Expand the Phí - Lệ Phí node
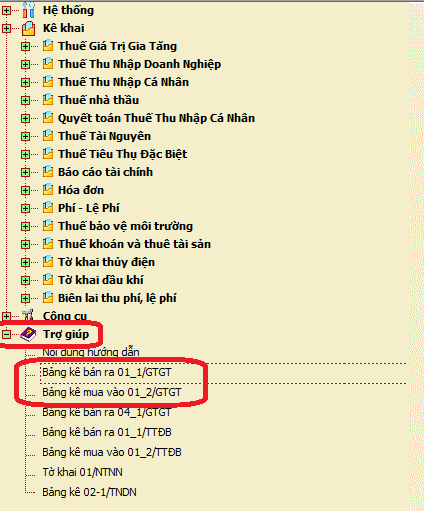The image size is (427, 511). [25, 208]
